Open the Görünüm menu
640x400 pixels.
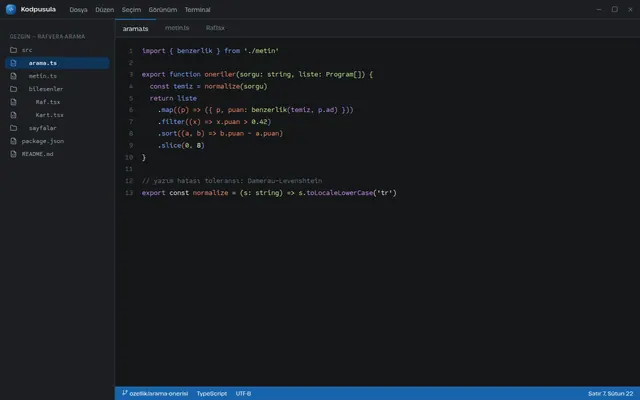coord(162,9)
